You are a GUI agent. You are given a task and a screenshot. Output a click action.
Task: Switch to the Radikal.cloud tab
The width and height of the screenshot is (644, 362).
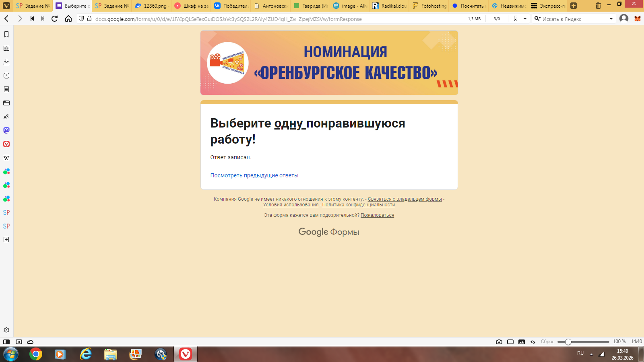pyautogui.click(x=390, y=6)
